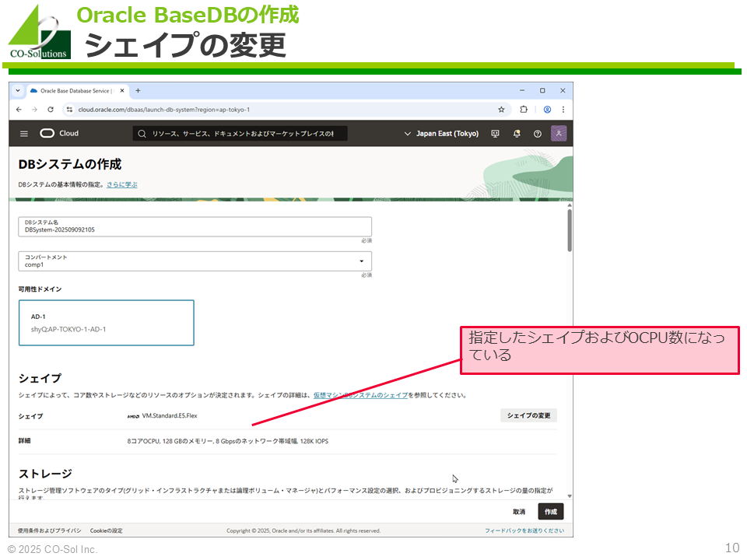747x560 pixels.
Task: Reload the page with the refresh icon
Action: (51, 110)
